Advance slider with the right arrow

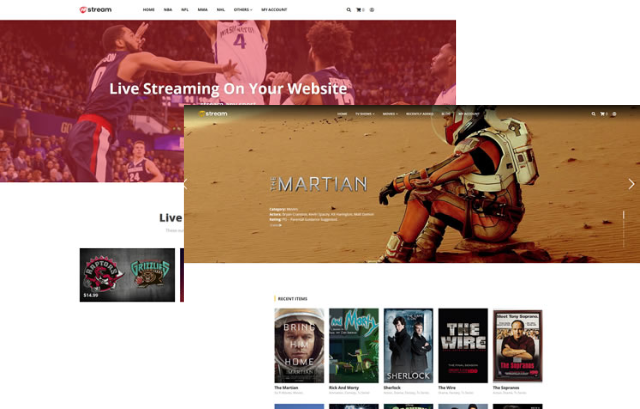click(630, 184)
